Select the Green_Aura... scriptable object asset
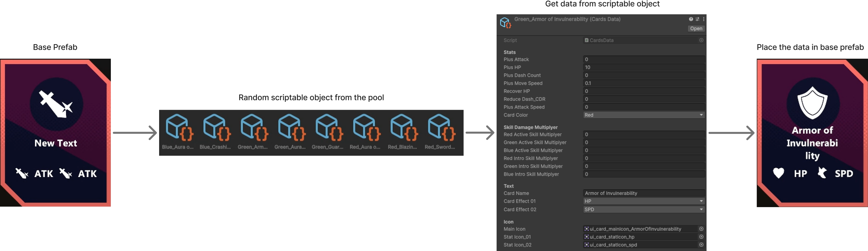This screenshot has height=251, width=868. click(290, 132)
